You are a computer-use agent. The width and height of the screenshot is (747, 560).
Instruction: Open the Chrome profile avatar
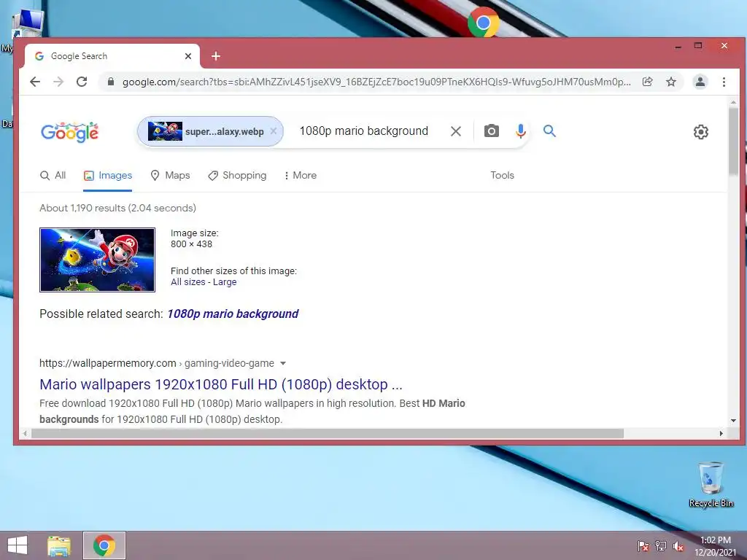click(700, 82)
